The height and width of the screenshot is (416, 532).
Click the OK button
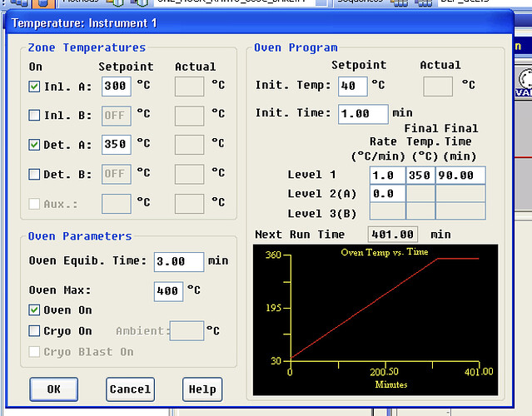pos(53,389)
